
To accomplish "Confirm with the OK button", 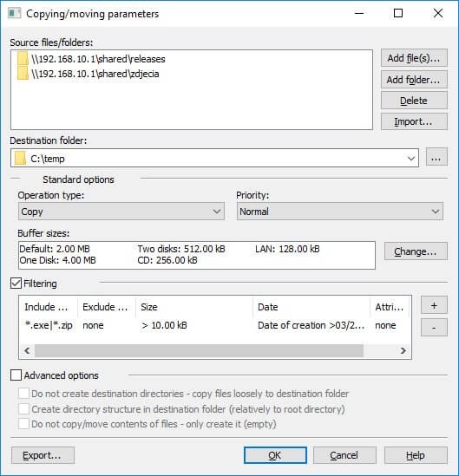I will [x=275, y=455].
